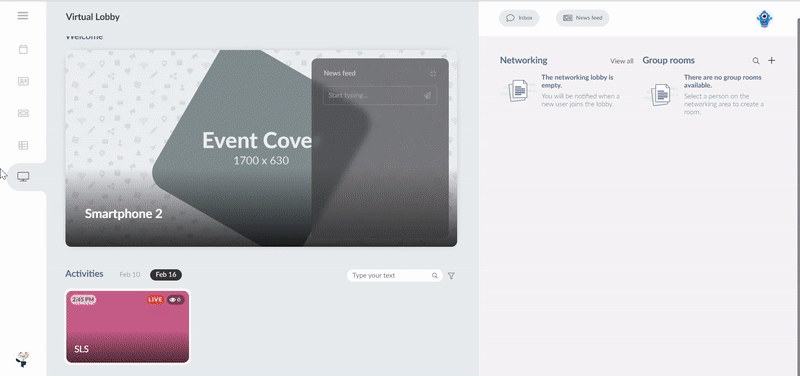Image resolution: width=800 pixels, height=376 pixels.
Task: Click the mascot avatar at the bottom of the sidebar
Action: (x=22, y=359)
